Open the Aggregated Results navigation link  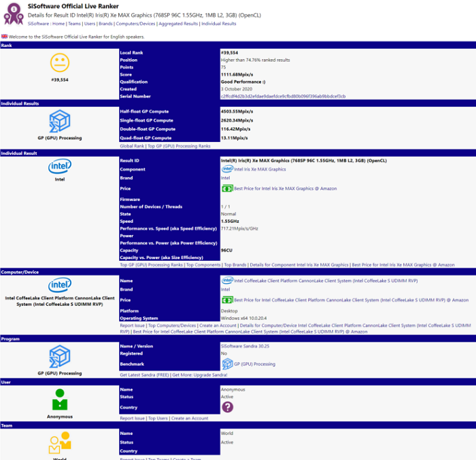pos(178,24)
